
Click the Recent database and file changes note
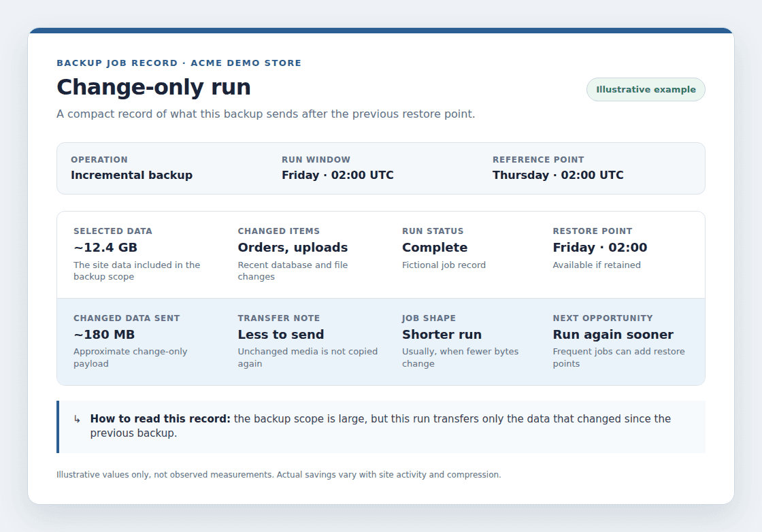[293, 271]
